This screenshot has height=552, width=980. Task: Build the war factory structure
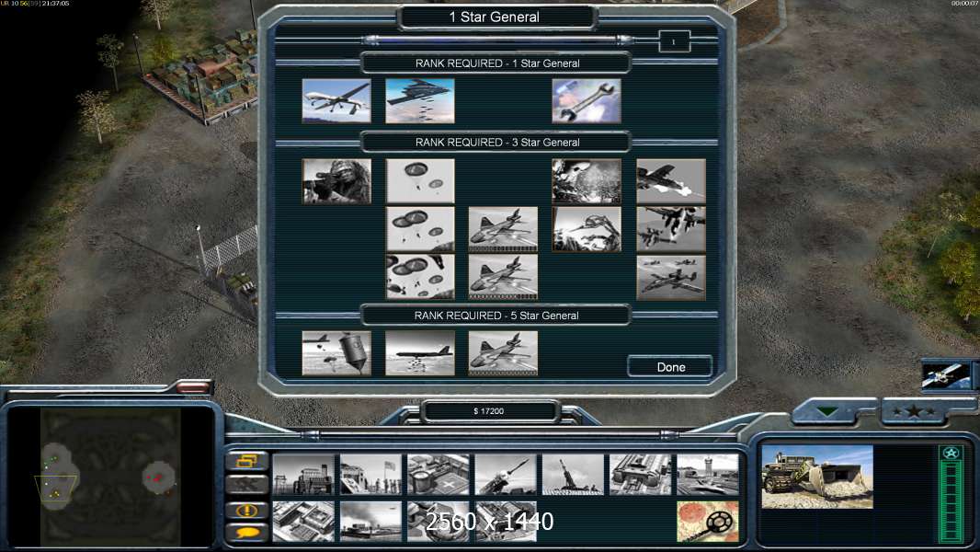pos(640,475)
